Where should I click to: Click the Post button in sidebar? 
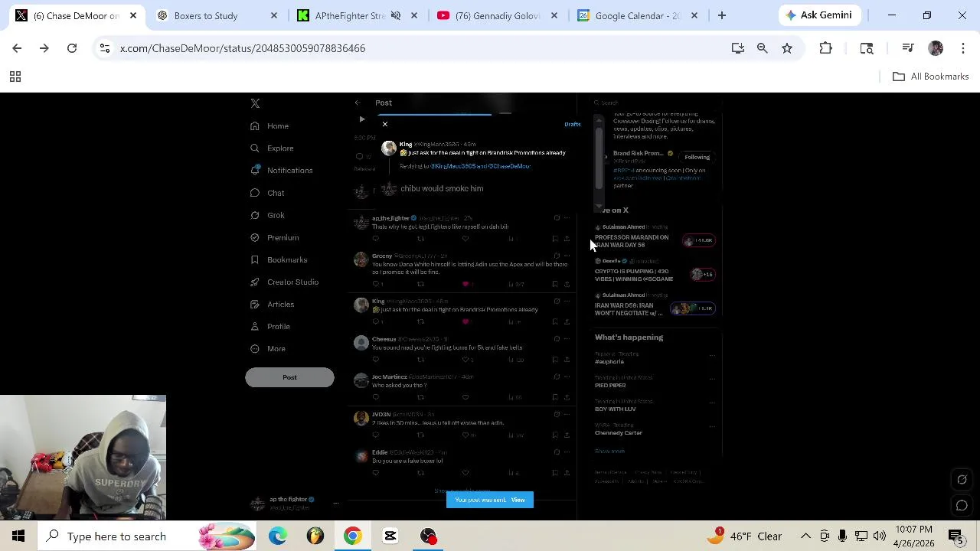pyautogui.click(x=289, y=377)
